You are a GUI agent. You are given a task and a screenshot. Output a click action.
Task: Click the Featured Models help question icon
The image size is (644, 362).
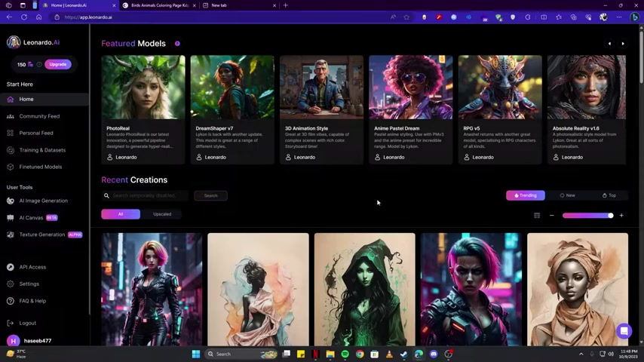tap(177, 44)
